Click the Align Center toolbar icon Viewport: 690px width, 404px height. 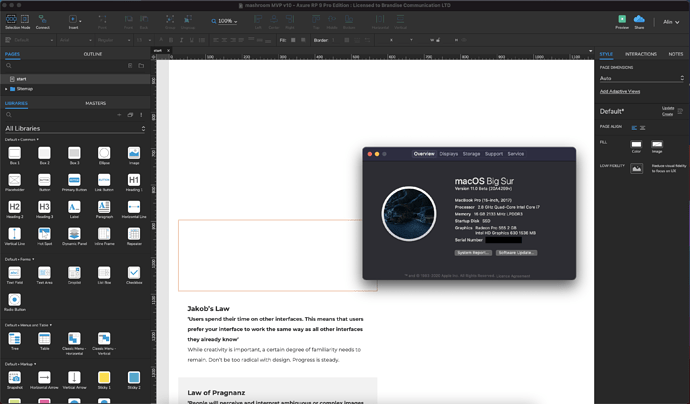[x=274, y=19]
